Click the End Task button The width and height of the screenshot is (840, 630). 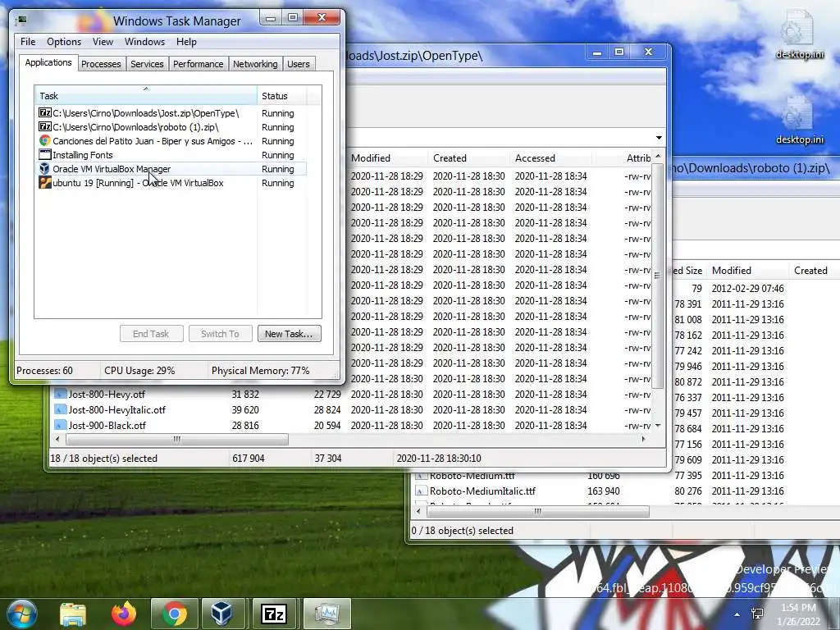151,334
